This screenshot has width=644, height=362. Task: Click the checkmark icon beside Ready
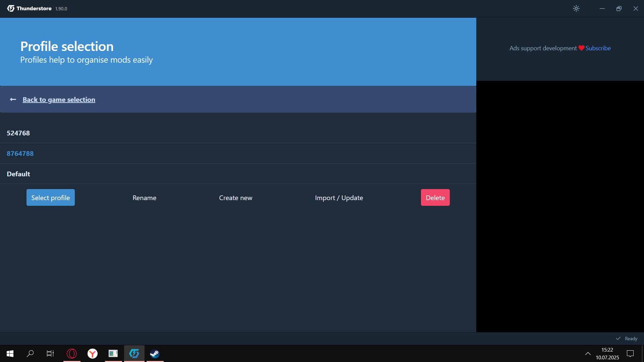click(x=618, y=339)
